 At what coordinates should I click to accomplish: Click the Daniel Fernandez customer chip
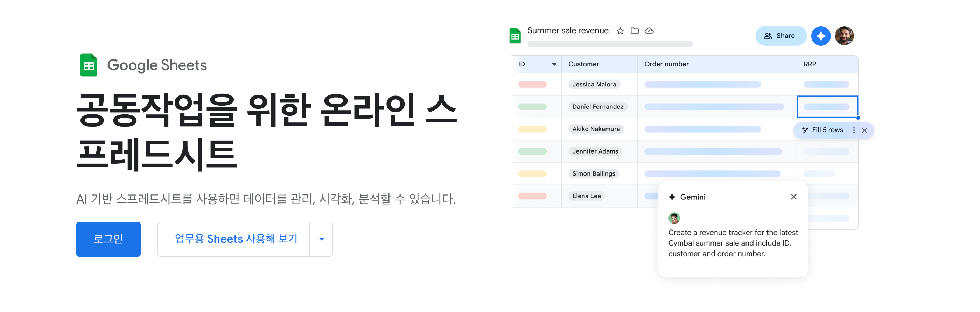point(598,107)
